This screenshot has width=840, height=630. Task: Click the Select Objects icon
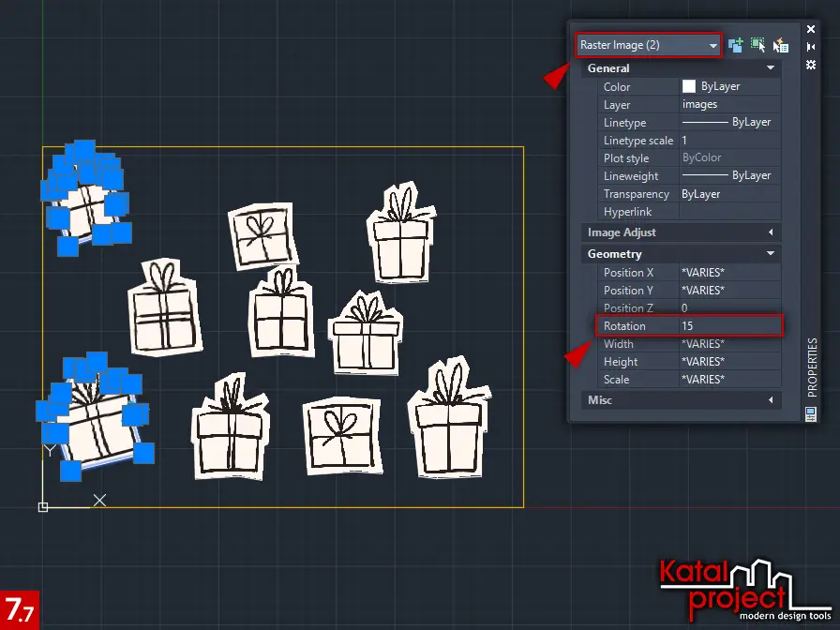point(758,45)
